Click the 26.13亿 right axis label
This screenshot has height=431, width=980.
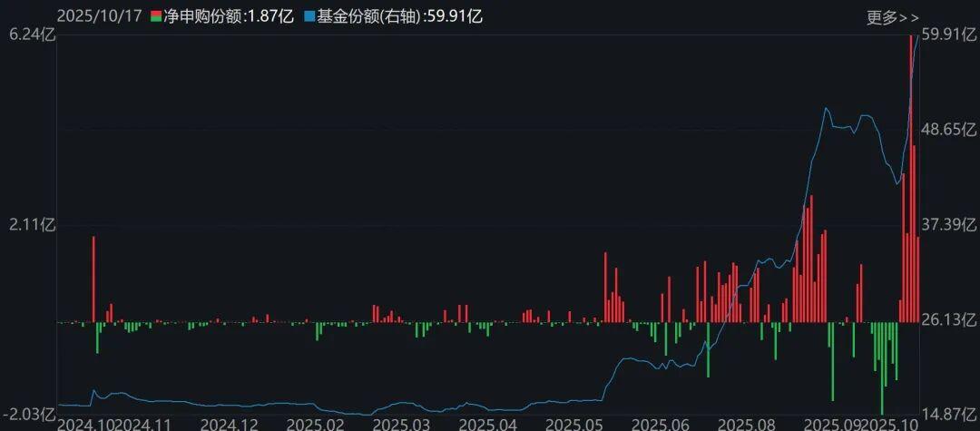click(949, 319)
